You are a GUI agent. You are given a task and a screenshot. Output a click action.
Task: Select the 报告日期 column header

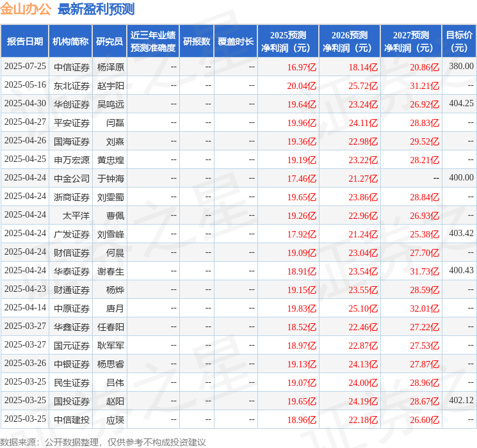24,41
